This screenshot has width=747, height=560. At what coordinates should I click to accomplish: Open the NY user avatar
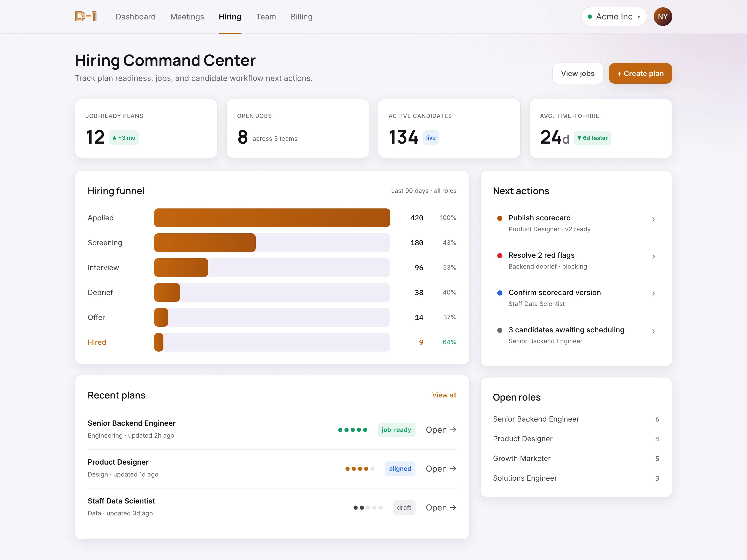663,17
